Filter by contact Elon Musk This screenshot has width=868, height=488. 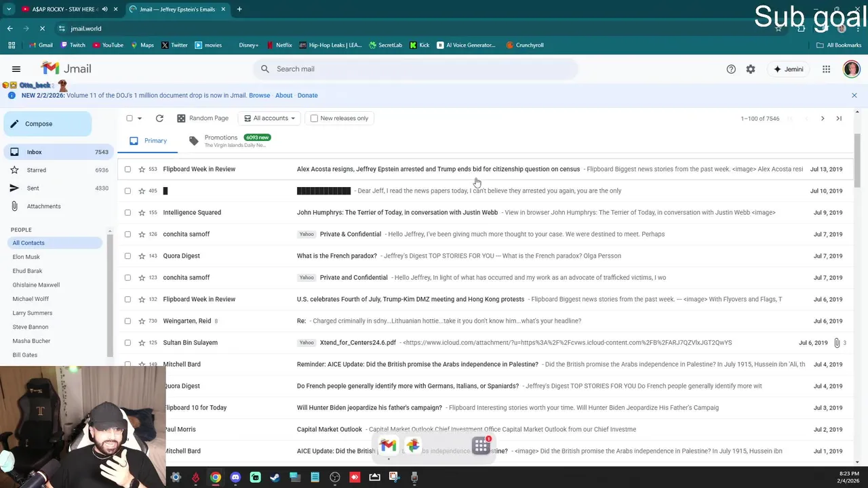point(26,258)
